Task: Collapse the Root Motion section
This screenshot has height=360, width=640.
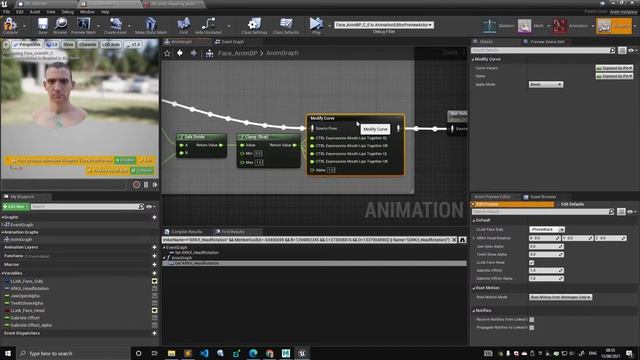Action: click(x=474, y=288)
